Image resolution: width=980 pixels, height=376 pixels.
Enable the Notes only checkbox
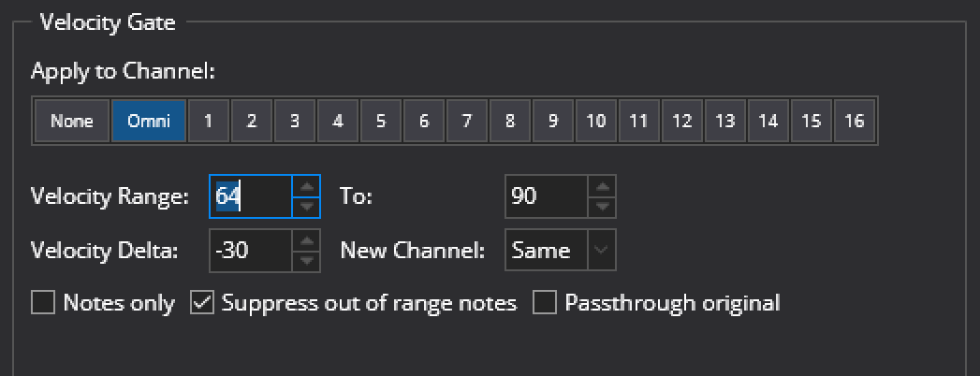pos(43,303)
